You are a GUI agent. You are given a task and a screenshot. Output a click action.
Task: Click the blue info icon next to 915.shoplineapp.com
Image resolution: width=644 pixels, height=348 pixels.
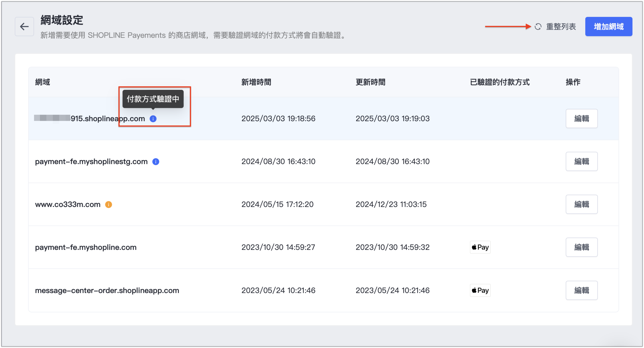[x=153, y=119]
